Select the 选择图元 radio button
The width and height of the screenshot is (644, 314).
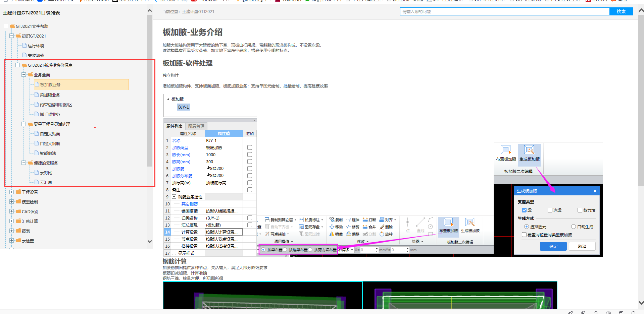[x=526, y=227]
